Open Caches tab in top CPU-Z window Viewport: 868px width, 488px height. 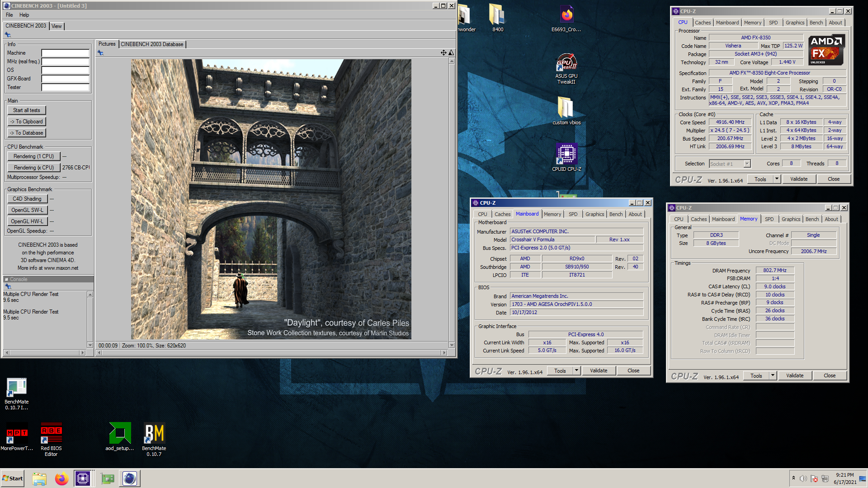pyautogui.click(x=703, y=23)
